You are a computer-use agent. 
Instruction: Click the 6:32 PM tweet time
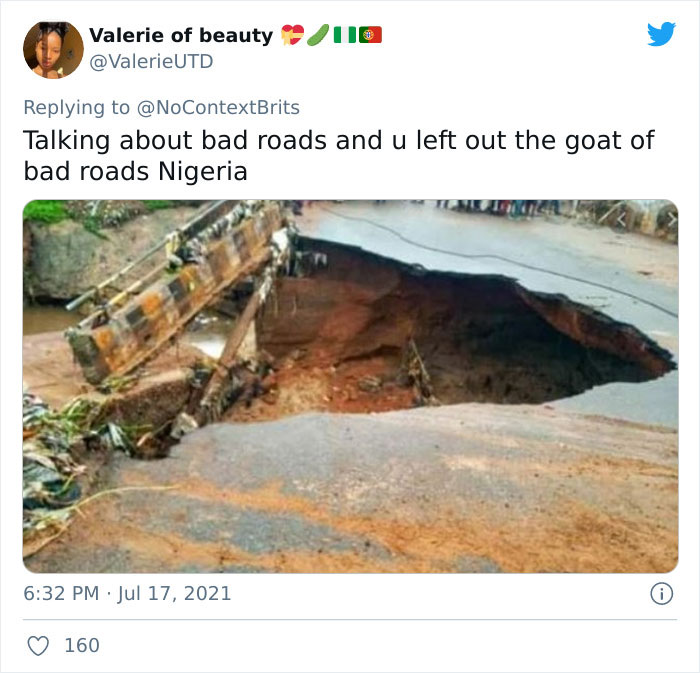[x=61, y=593]
